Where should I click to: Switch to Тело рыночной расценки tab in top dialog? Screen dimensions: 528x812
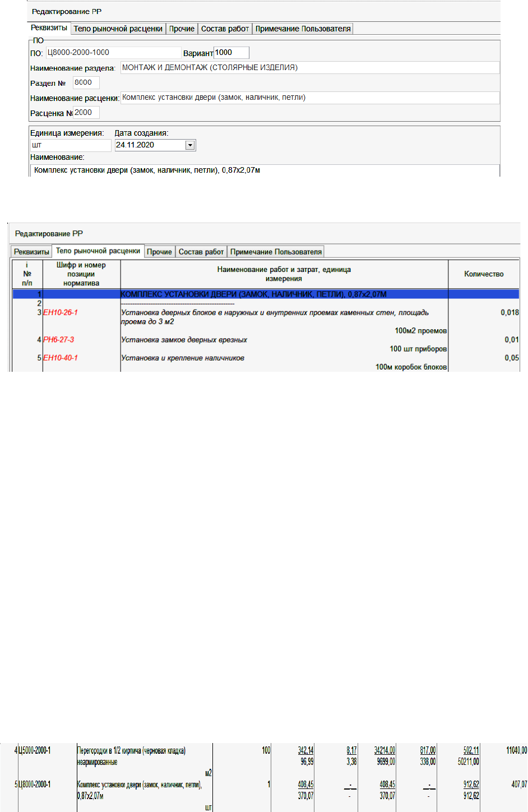click(118, 29)
